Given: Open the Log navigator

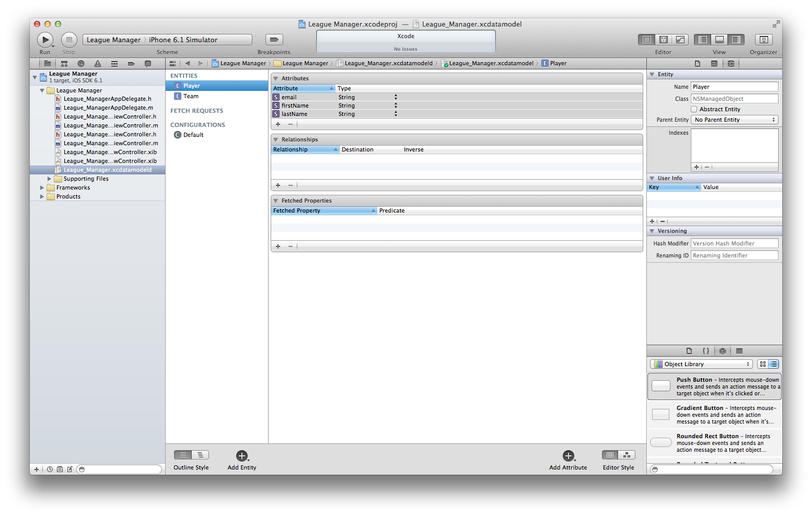Looking at the screenshot, I should [x=148, y=64].
